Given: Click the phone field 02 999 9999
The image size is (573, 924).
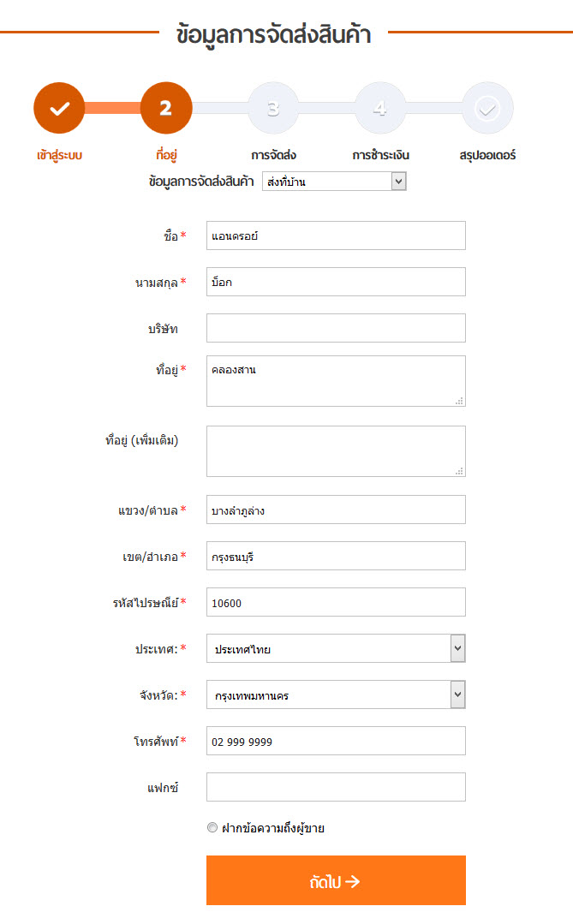Looking at the screenshot, I should click(x=336, y=741).
